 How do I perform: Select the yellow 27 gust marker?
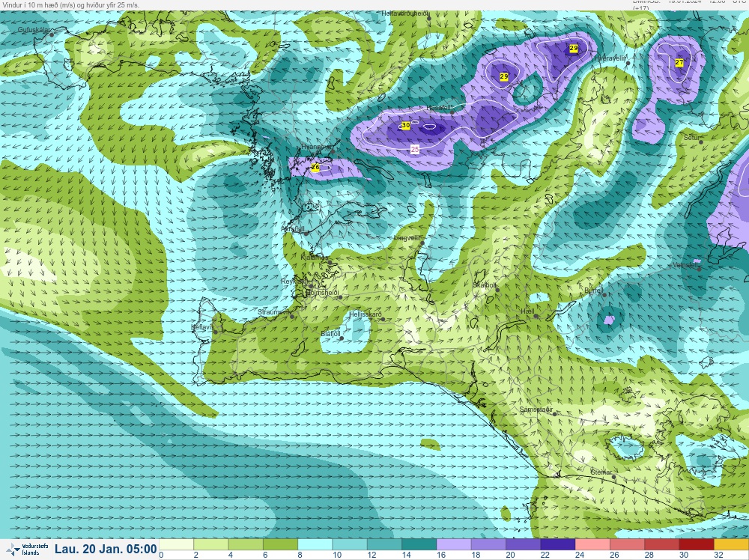679,63
